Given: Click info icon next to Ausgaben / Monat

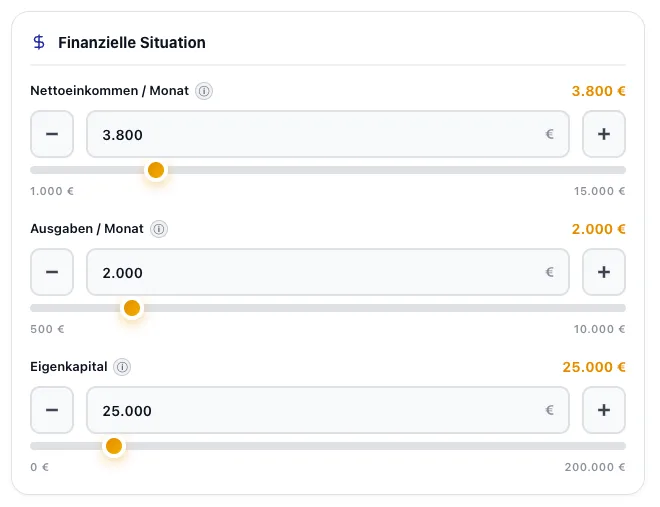Looking at the screenshot, I should coord(159,229).
